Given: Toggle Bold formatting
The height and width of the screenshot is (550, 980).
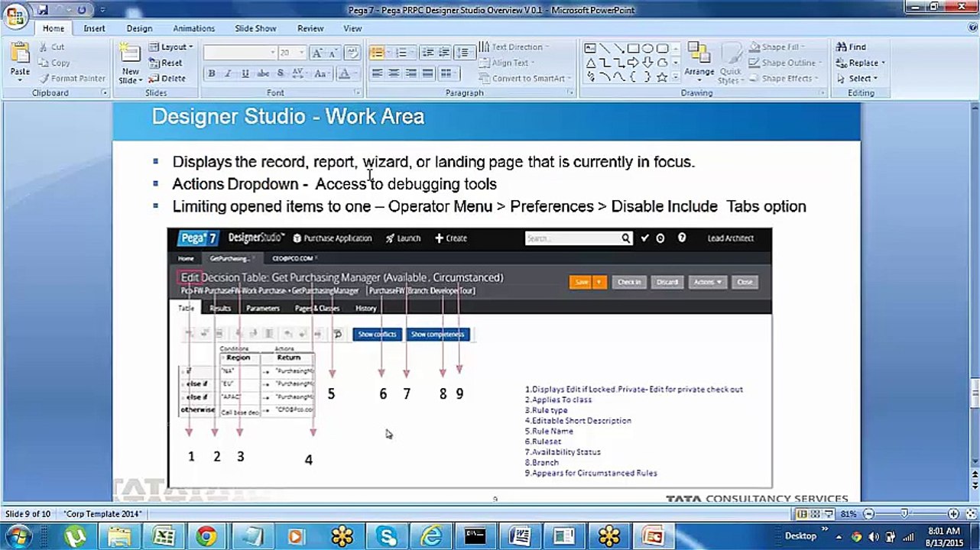Looking at the screenshot, I should coord(212,73).
